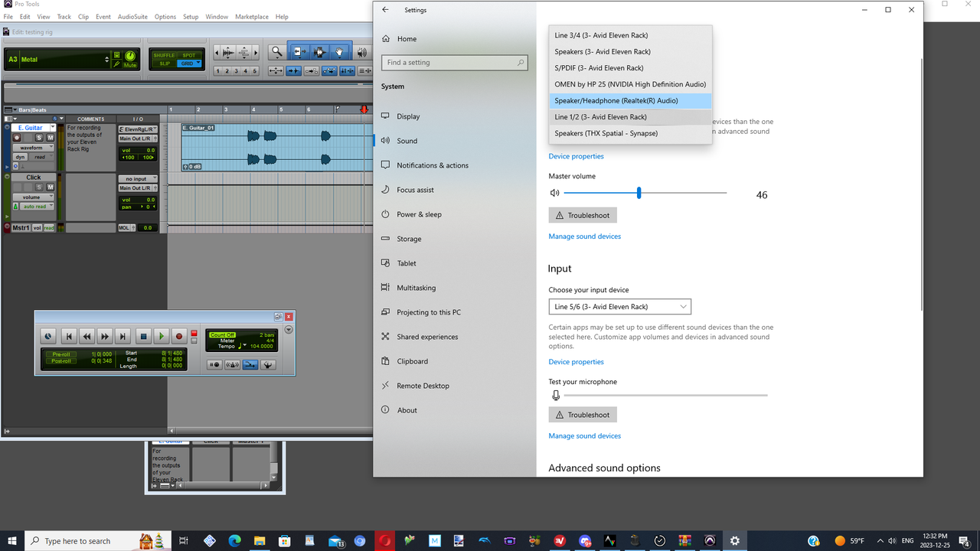980x551 pixels.
Task: Enable Shuffle edit mode
Action: pyautogui.click(x=164, y=55)
